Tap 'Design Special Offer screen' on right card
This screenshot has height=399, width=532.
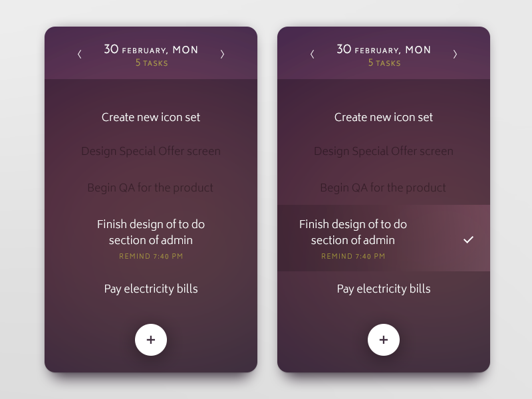point(384,152)
